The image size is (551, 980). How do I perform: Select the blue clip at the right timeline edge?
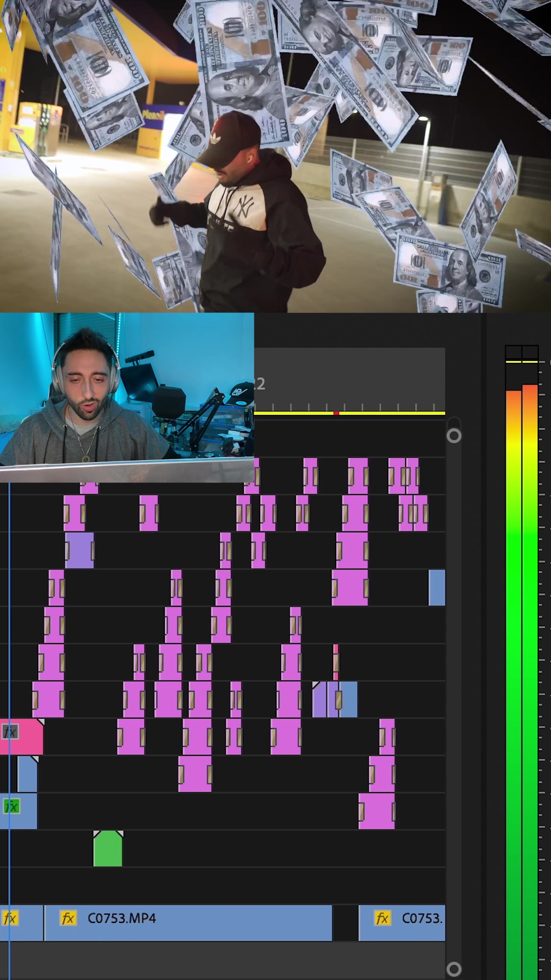click(x=437, y=587)
